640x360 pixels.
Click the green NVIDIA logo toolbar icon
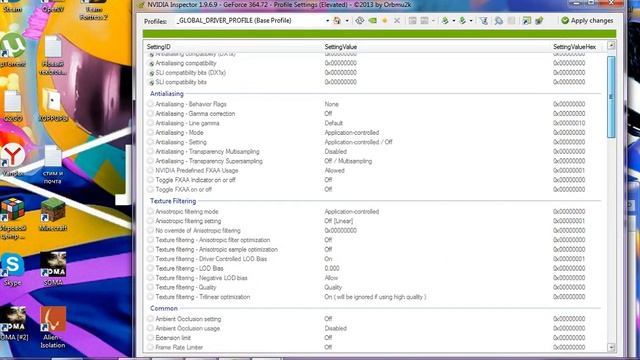372,20
